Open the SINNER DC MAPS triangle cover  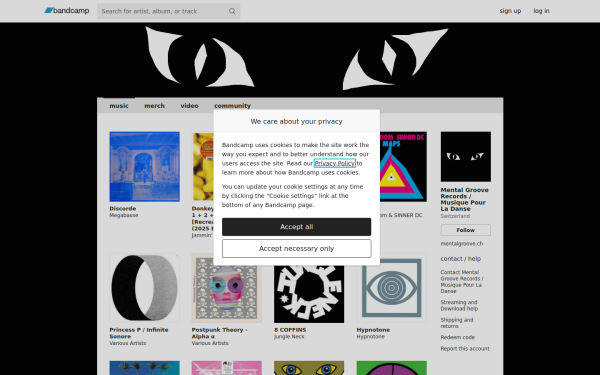coord(403,167)
